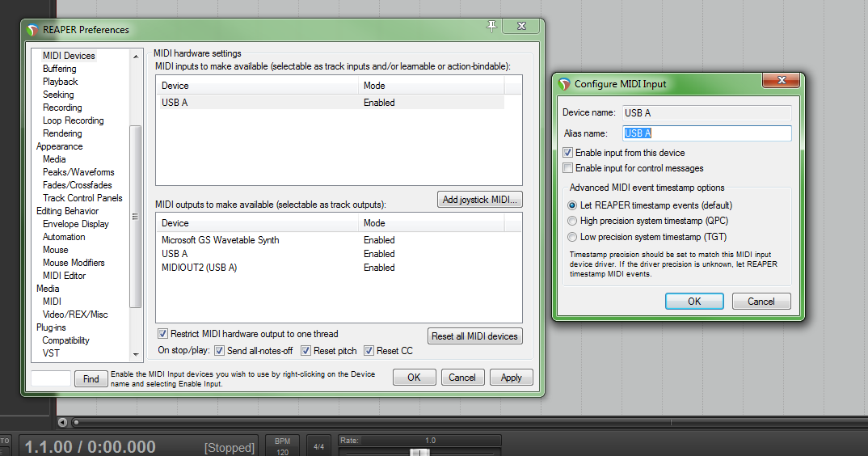The image size is (868, 456).
Task: Open Automation preferences page
Action: click(x=64, y=237)
